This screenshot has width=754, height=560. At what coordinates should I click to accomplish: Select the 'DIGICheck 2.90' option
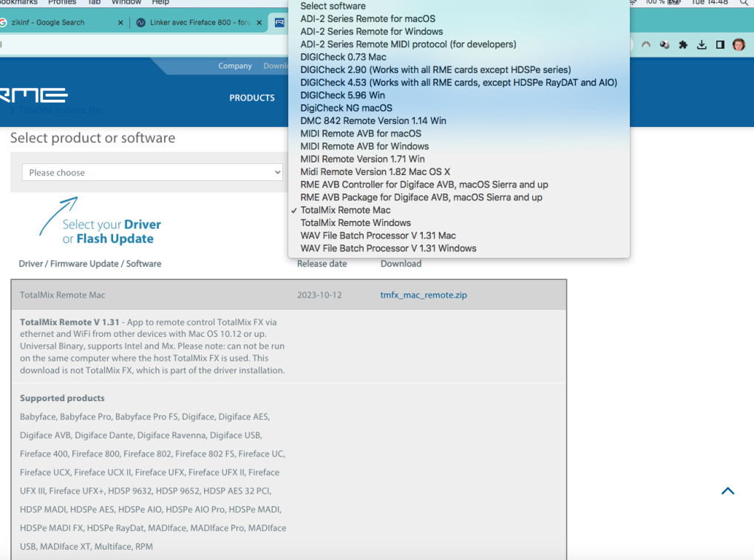[435, 69]
